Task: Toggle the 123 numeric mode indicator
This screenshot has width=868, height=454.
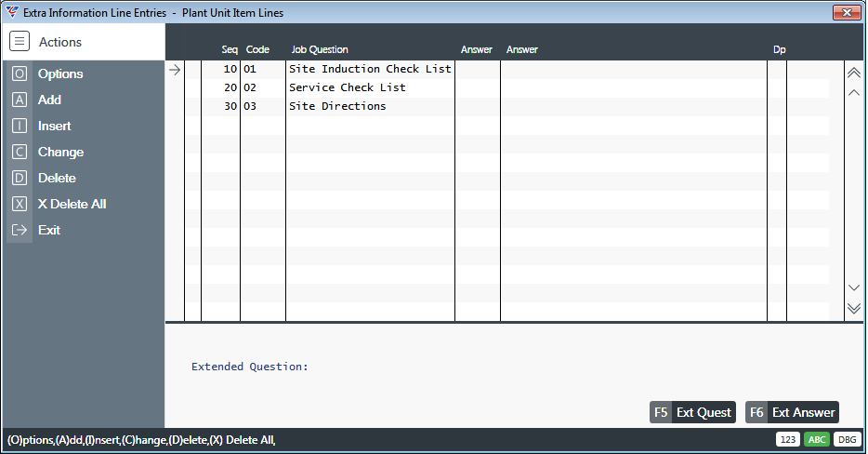Action: click(788, 440)
